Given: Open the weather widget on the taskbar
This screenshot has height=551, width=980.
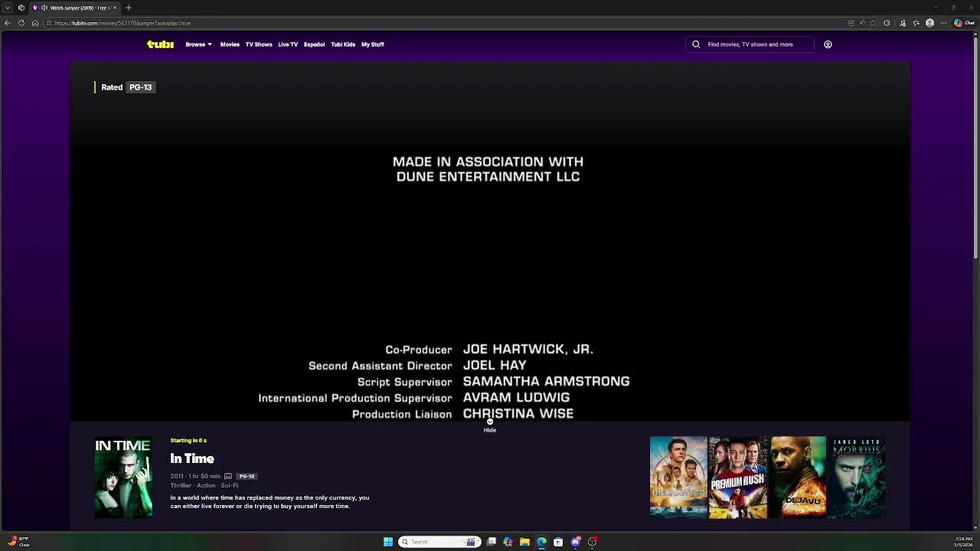Looking at the screenshot, I should point(18,542).
